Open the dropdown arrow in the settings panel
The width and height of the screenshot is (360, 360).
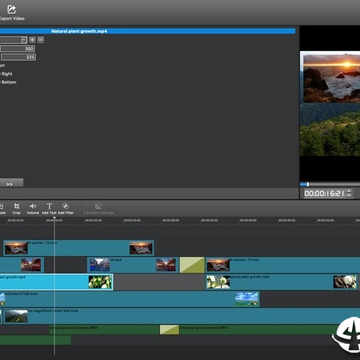(24, 40)
